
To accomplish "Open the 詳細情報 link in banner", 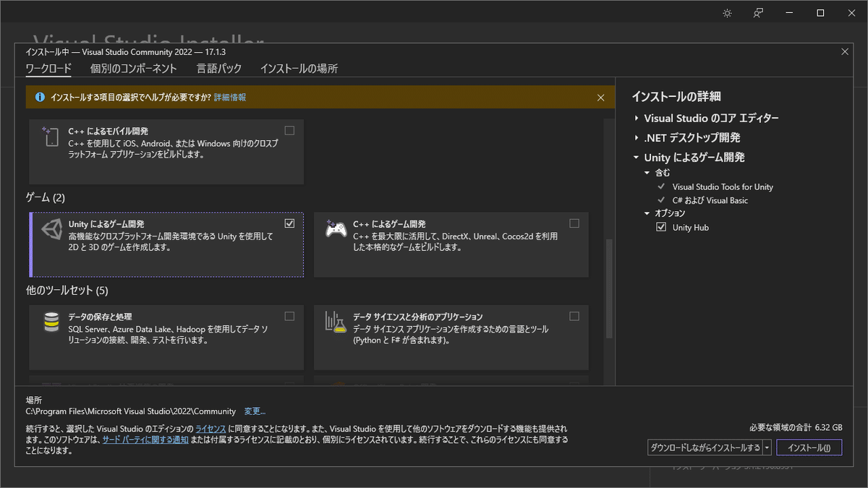I will click(230, 97).
